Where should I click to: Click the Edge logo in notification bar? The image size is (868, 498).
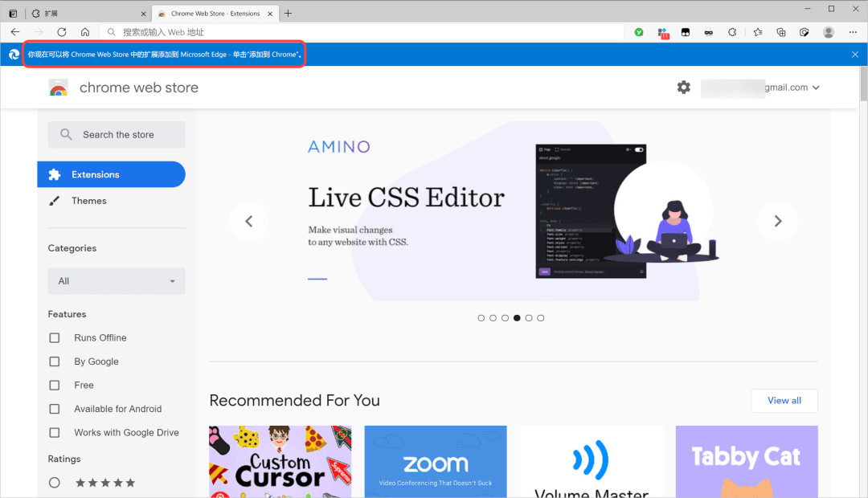[x=14, y=55]
